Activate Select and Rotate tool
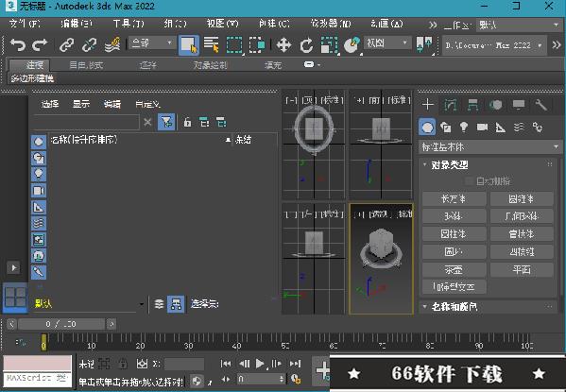566x392 pixels. 306,45
